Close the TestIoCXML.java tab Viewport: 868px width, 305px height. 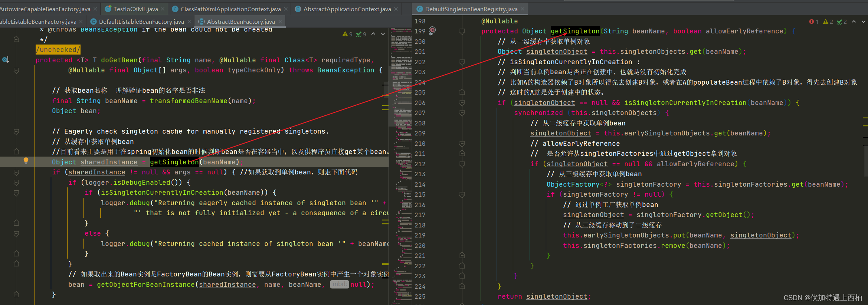[x=163, y=9]
